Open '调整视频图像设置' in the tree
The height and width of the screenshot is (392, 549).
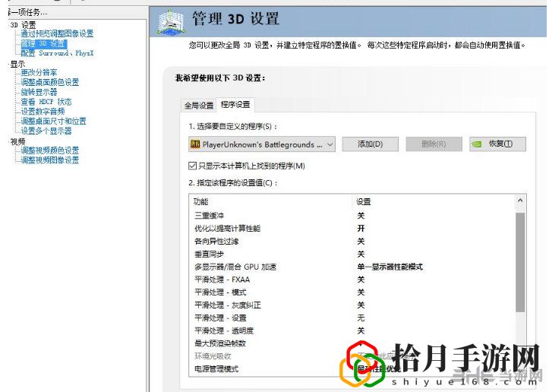tap(50, 160)
